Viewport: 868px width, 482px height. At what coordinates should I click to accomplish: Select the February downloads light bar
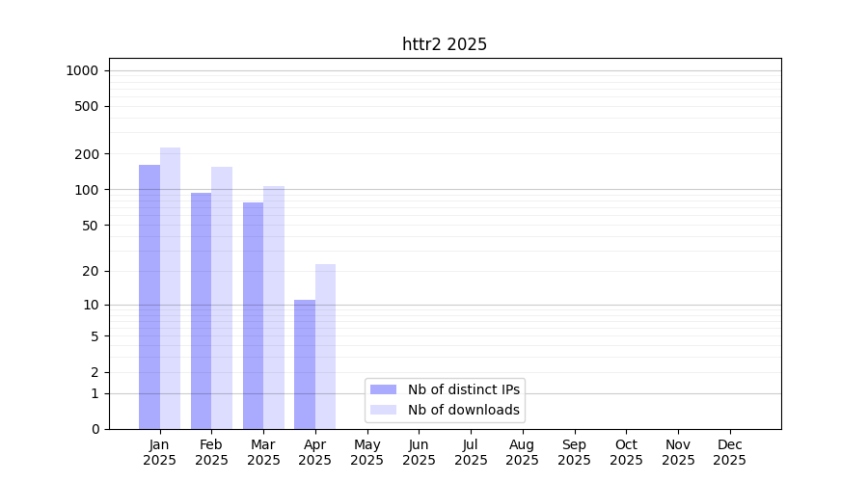click(x=222, y=298)
